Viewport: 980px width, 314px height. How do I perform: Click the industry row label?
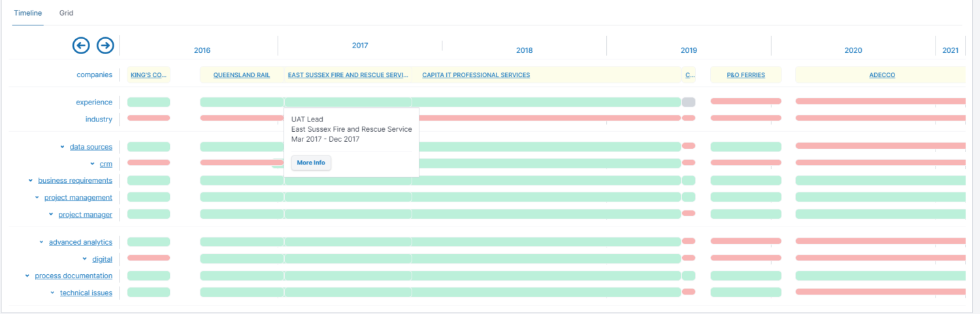[99, 119]
